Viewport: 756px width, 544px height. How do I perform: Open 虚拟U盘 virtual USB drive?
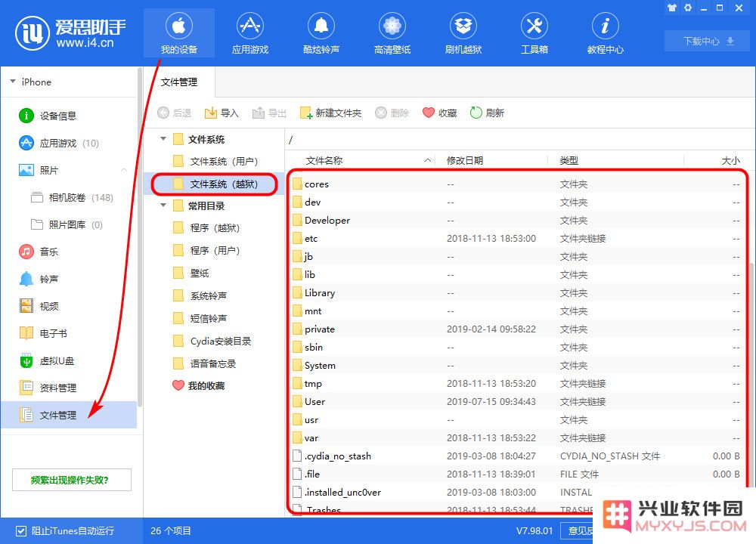click(69, 361)
